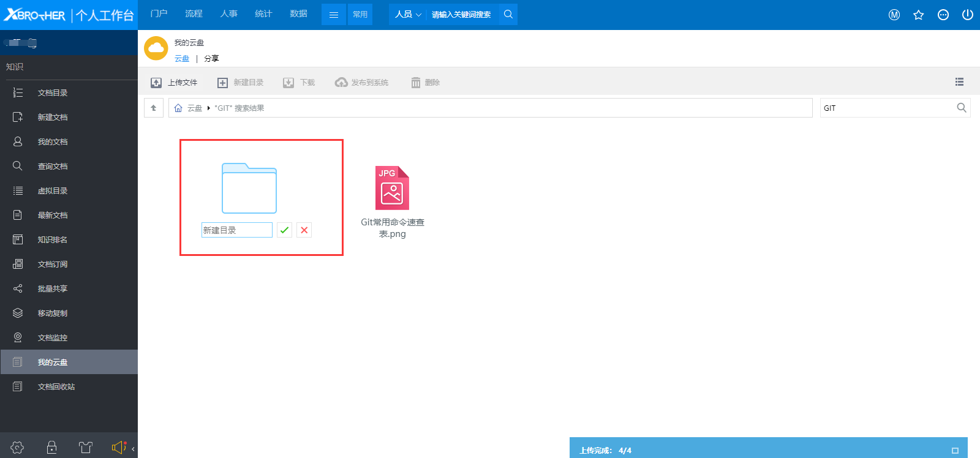Click the new folder name input field
Screen dimensions: 980x458
pos(236,230)
